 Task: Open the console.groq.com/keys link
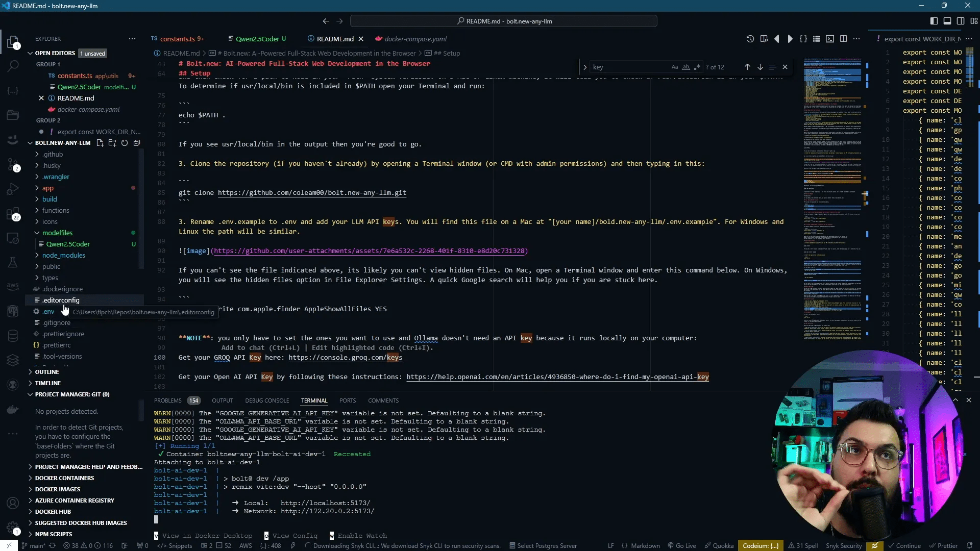[x=345, y=358]
